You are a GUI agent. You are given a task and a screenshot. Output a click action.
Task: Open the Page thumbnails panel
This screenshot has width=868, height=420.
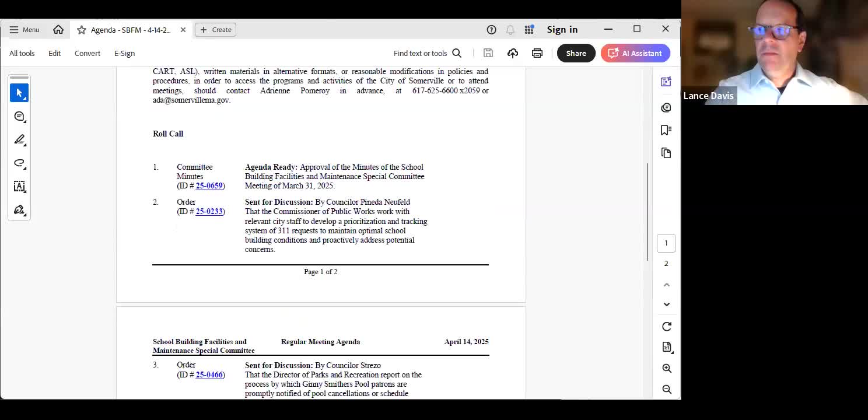666,153
